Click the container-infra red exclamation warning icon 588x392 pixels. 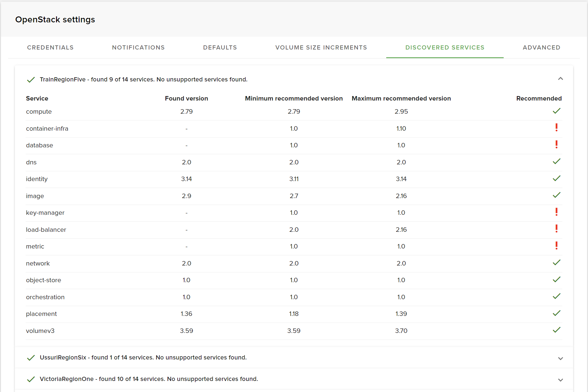[556, 128]
